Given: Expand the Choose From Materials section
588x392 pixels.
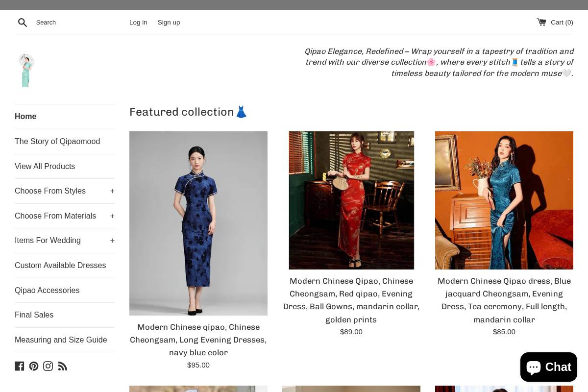Looking at the screenshot, I should pos(112,216).
